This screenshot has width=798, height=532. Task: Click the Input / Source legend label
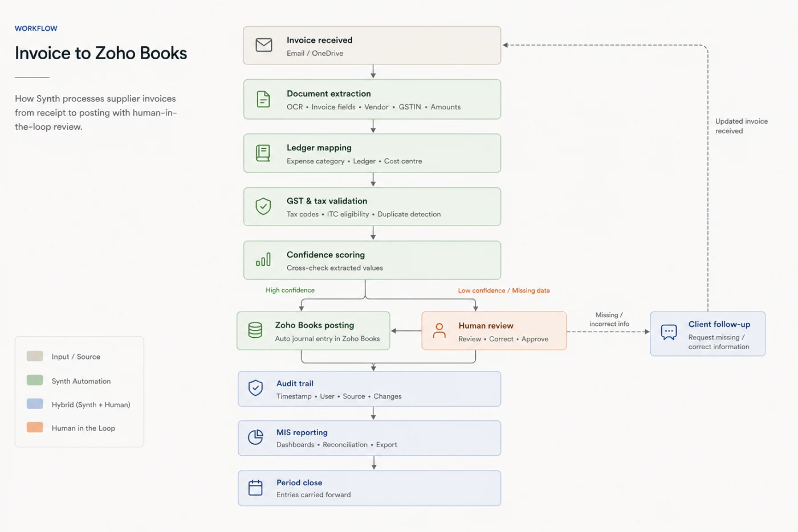tap(76, 357)
